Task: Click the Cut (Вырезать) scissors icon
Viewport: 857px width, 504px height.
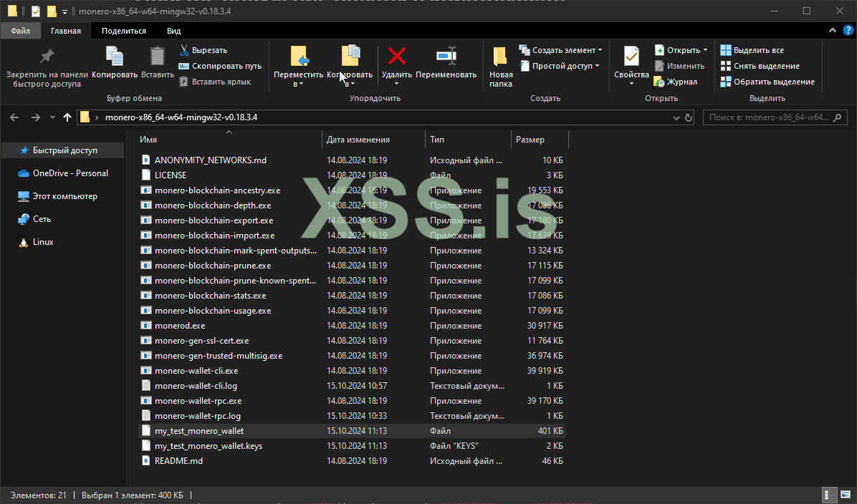Action: click(184, 50)
